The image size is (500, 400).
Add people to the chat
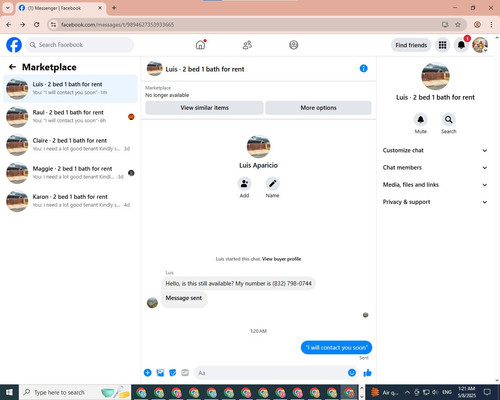244,184
